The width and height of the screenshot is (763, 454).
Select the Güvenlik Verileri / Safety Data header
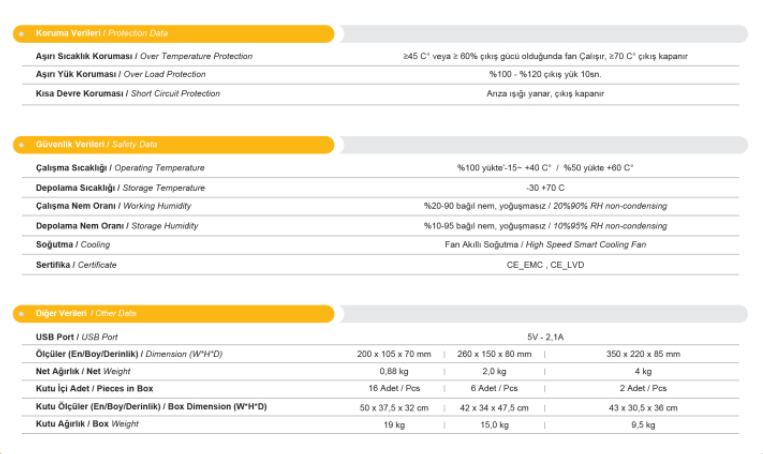click(96, 145)
